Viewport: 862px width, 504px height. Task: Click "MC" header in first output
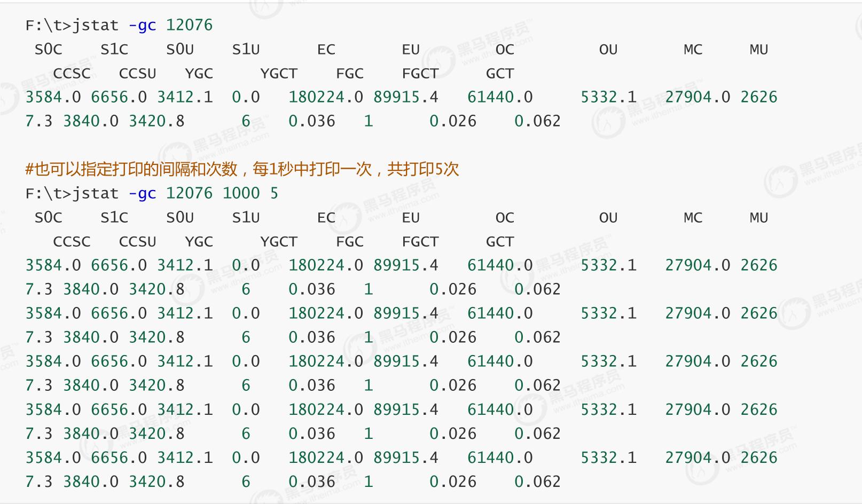tap(693, 50)
